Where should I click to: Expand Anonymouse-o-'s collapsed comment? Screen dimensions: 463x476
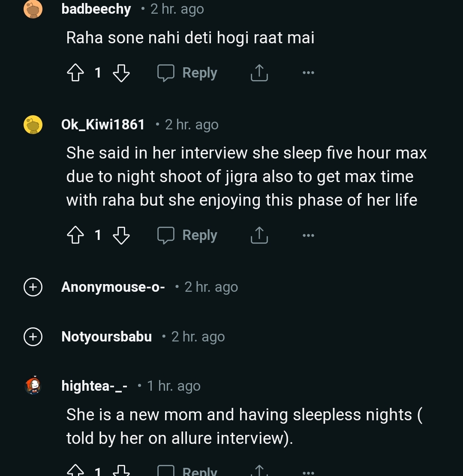(33, 287)
